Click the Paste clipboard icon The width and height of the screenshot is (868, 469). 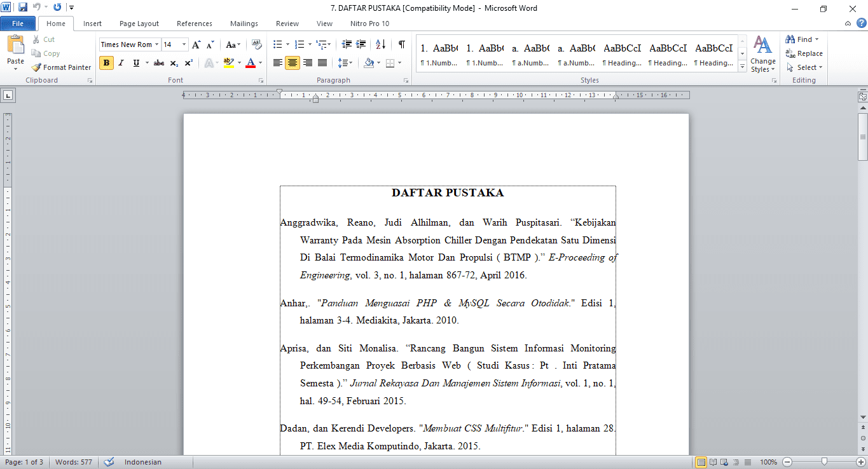15,46
